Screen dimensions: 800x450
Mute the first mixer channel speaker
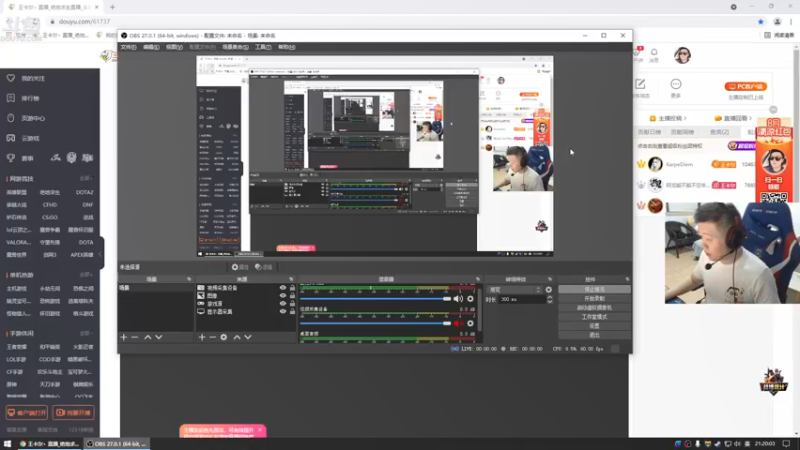point(458,299)
